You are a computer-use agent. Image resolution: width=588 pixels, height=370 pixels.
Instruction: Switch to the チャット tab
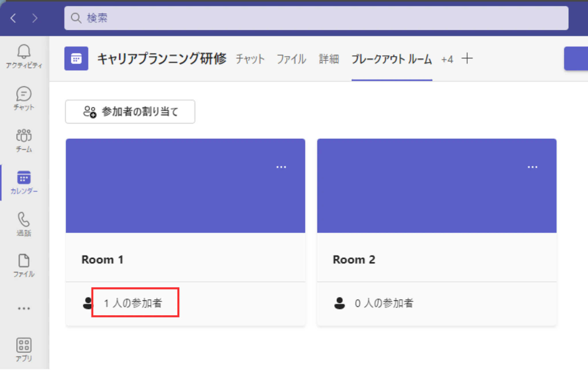(x=250, y=59)
